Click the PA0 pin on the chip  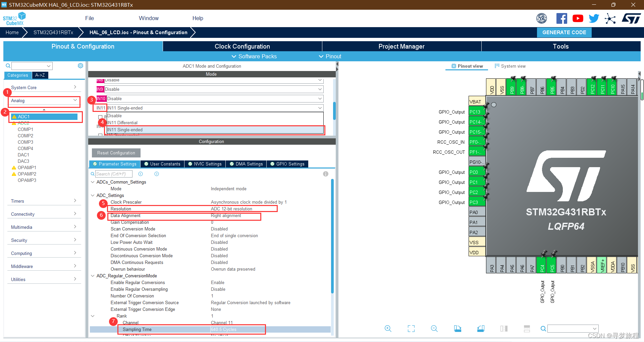click(477, 212)
